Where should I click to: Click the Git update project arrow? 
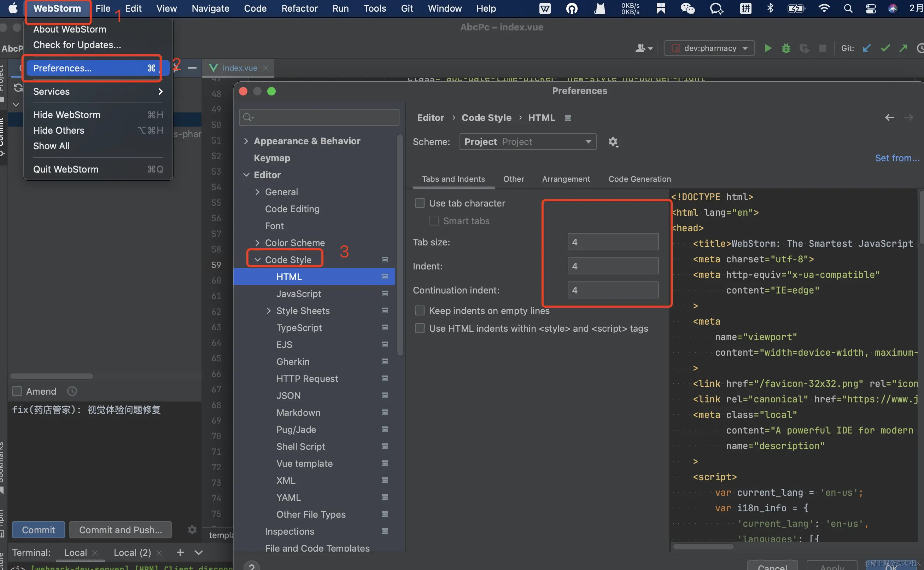pyautogui.click(x=867, y=48)
